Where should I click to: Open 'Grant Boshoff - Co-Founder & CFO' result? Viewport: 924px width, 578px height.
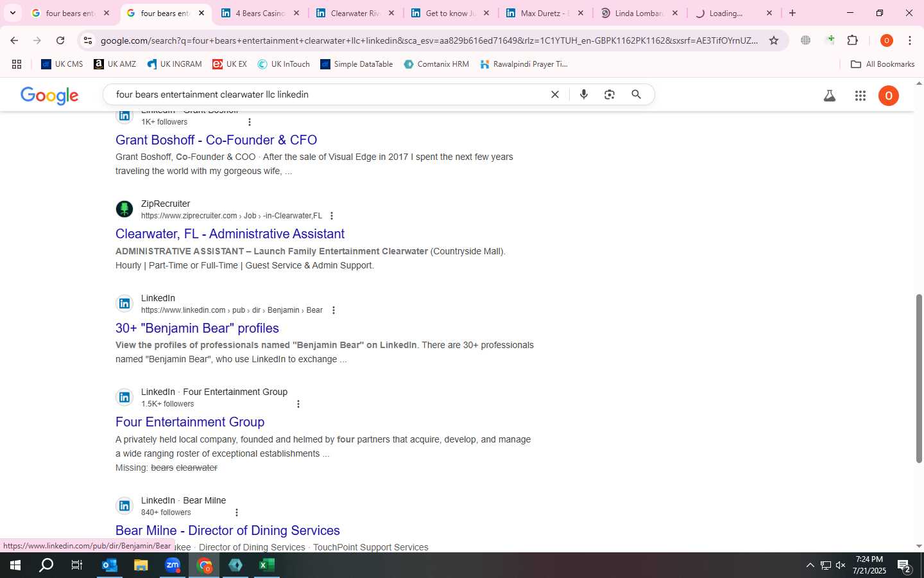coord(216,140)
